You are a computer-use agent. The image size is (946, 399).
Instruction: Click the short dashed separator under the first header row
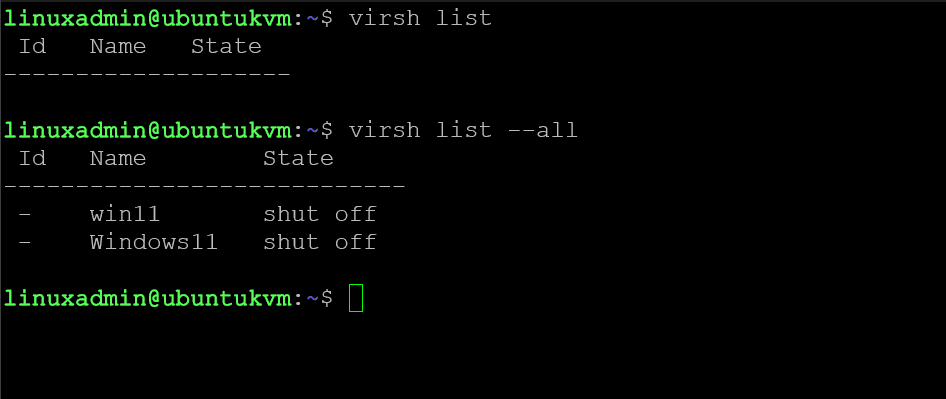147,74
